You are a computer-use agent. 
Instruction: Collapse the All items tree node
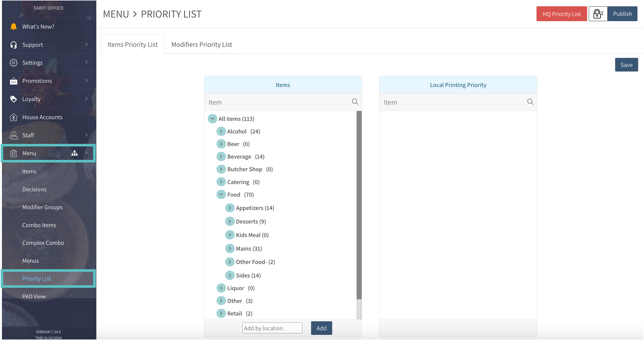[212, 119]
